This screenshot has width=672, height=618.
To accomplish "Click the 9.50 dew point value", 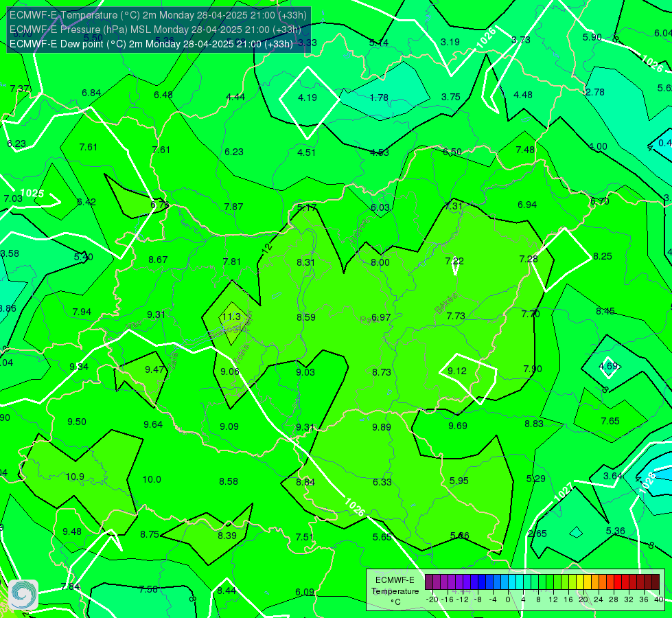I will (77, 422).
